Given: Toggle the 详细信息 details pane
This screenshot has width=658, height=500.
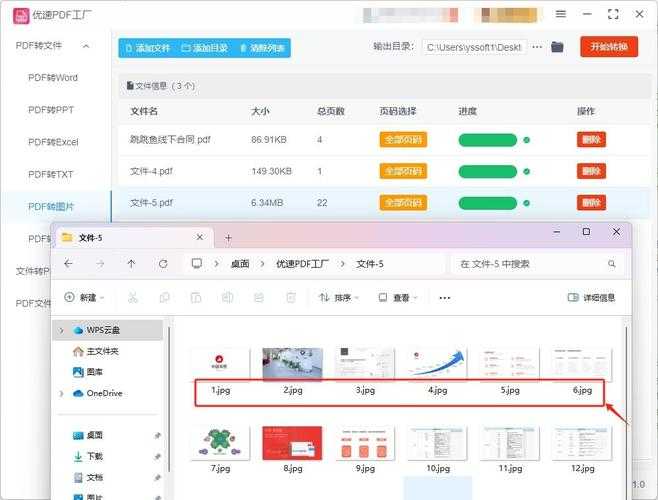Looking at the screenshot, I should pyautogui.click(x=591, y=298).
